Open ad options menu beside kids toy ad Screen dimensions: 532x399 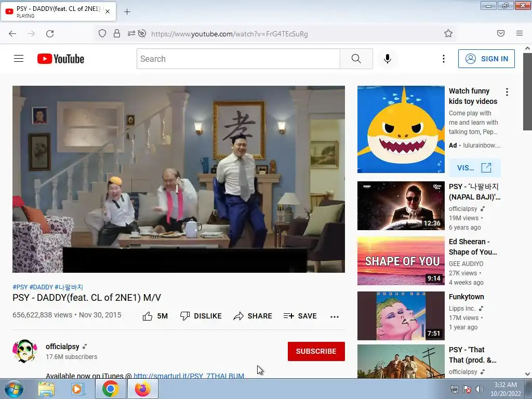click(507, 91)
